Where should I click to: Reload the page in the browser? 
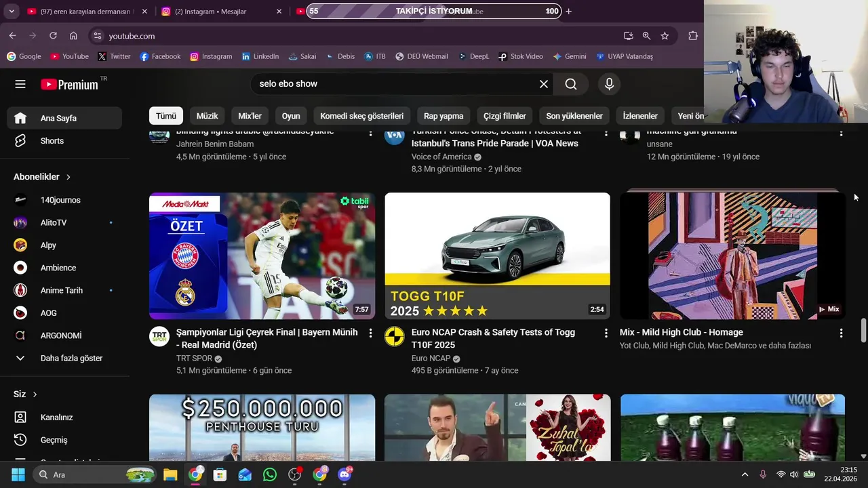[x=53, y=36]
